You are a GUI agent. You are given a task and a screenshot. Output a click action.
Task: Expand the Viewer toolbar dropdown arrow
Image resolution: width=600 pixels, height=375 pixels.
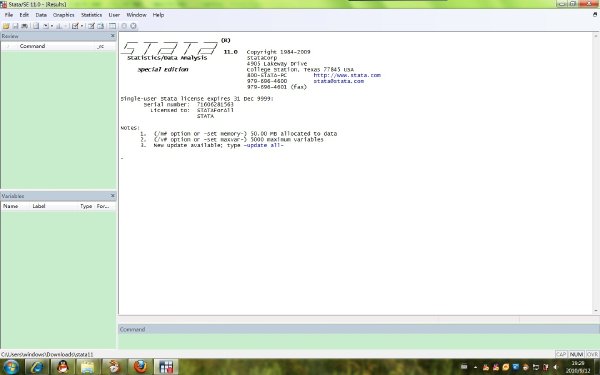tap(52, 26)
